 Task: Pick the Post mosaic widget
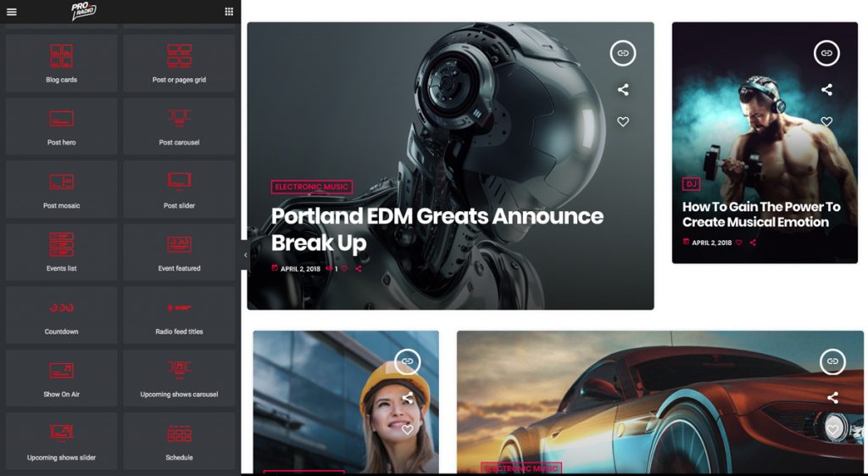61,189
